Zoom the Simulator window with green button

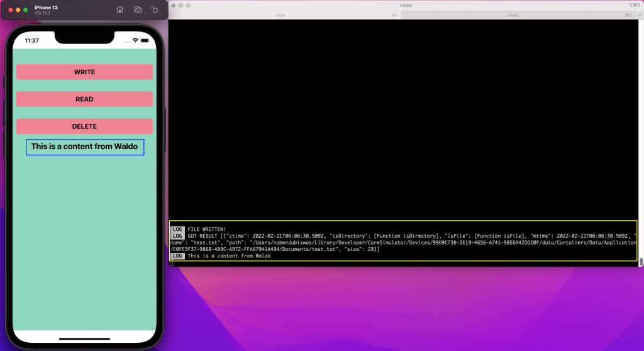click(x=25, y=10)
